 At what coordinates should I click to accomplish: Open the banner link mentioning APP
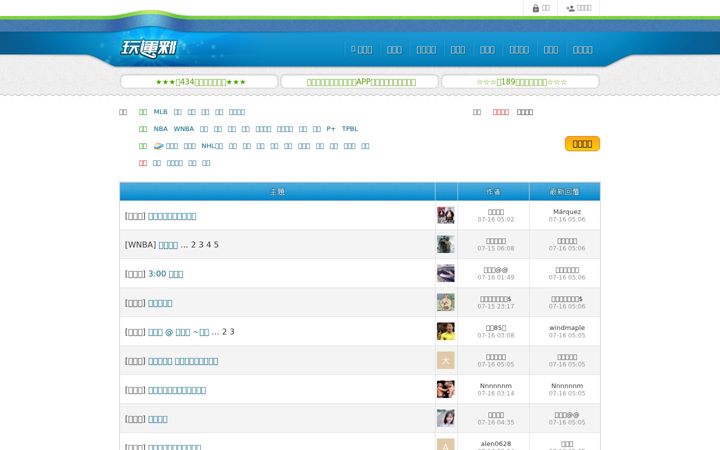(360, 82)
